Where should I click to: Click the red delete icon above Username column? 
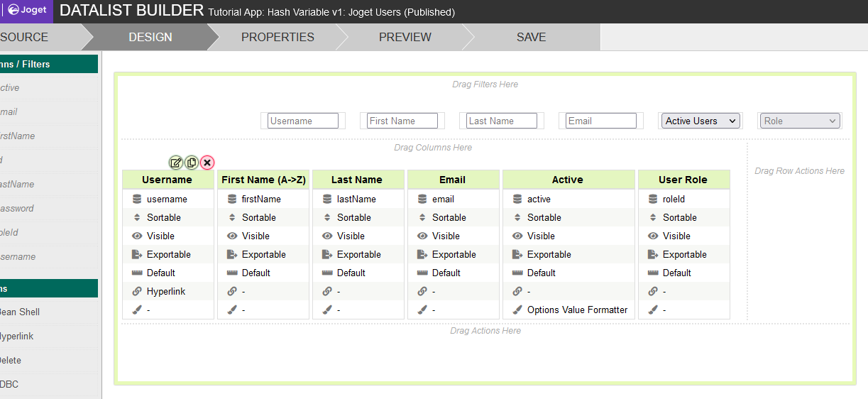207,163
